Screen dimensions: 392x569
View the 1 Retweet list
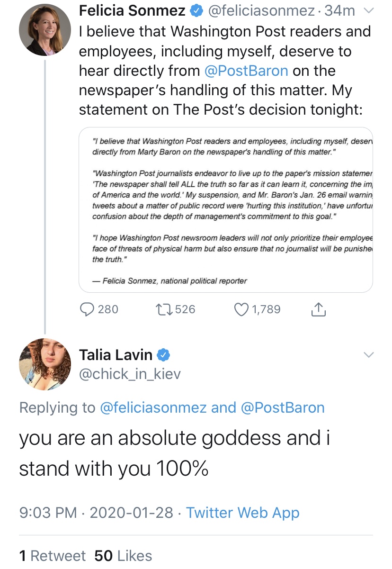53,555
